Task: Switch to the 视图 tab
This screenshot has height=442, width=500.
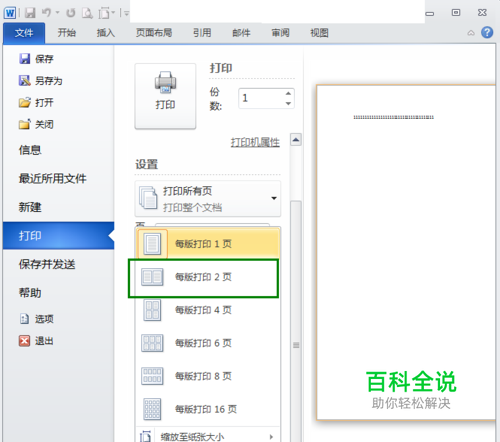Action: [x=319, y=33]
